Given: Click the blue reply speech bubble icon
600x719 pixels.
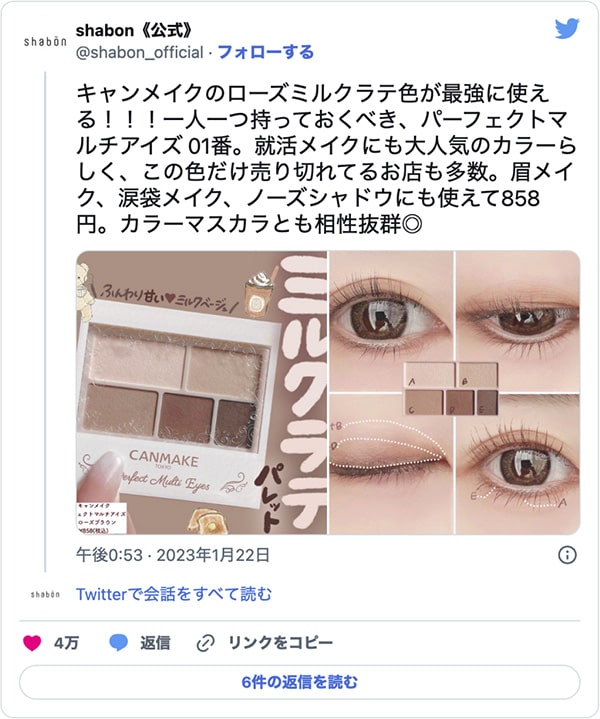Looking at the screenshot, I should (x=118, y=643).
